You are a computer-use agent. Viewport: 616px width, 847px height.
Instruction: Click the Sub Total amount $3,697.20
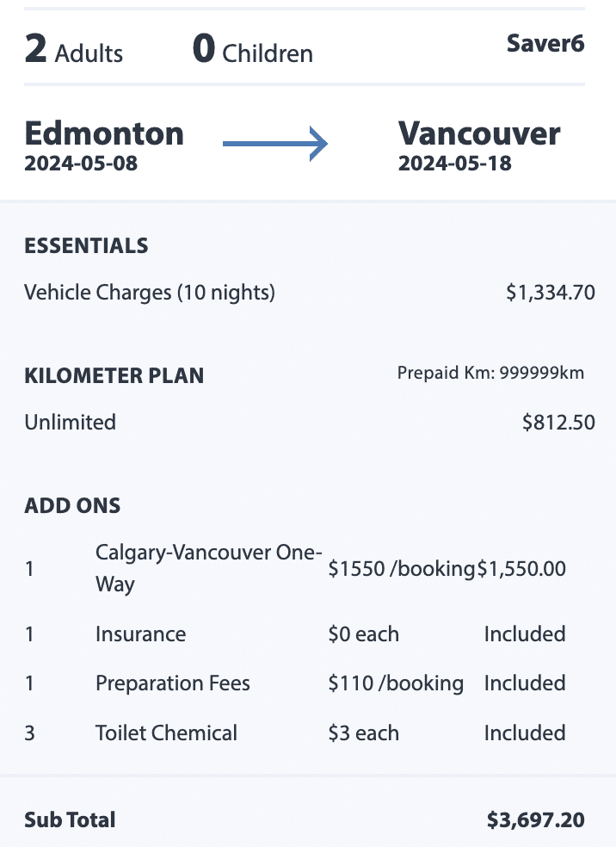tap(535, 820)
